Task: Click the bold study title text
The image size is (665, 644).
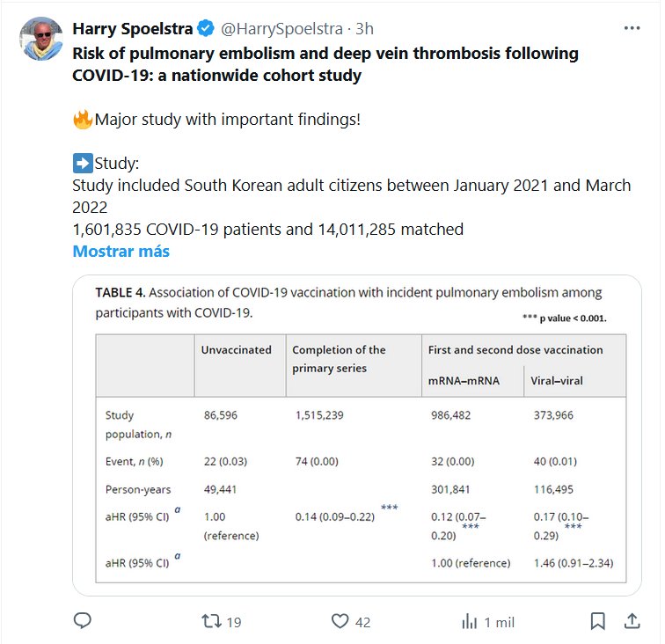Action: pyautogui.click(x=325, y=64)
